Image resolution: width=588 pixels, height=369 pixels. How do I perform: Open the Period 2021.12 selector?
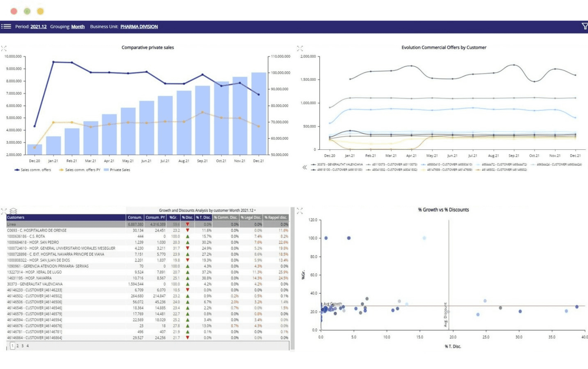[38, 27]
